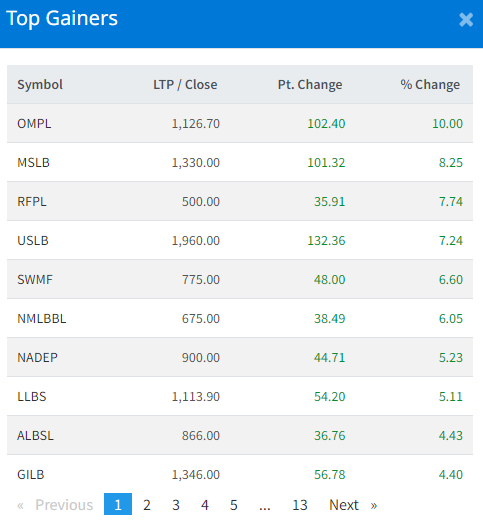This screenshot has width=483, height=530.
Task: Select the USLB symbol
Action: tap(33, 241)
